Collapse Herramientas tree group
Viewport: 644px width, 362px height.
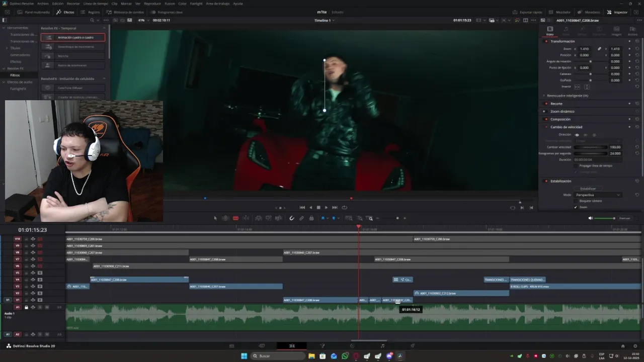4,28
